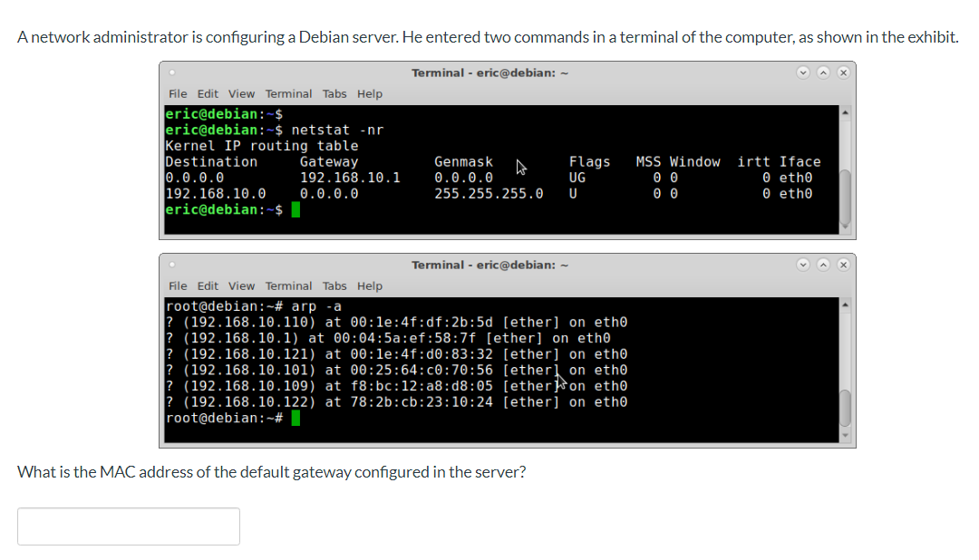
Task: Open the Help menu in the top terminal
Action: point(368,93)
